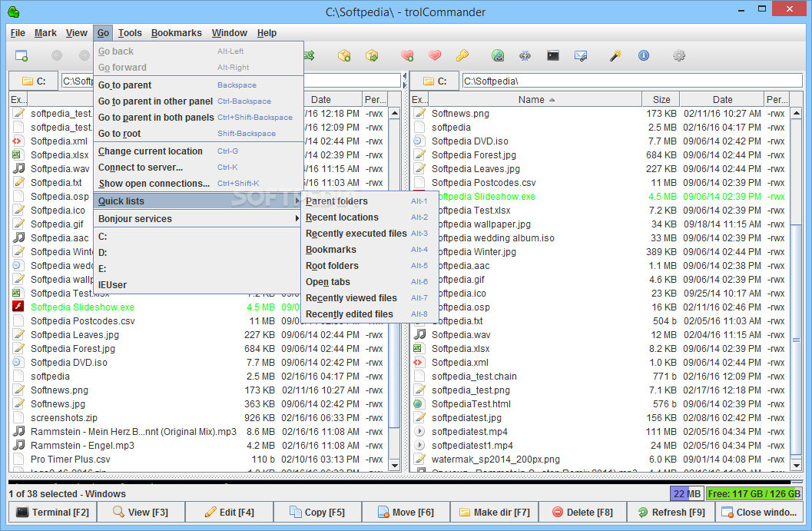Click the disabled Go back toolbar arrow
This screenshot has width=812, height=531.
click(57, 55)
